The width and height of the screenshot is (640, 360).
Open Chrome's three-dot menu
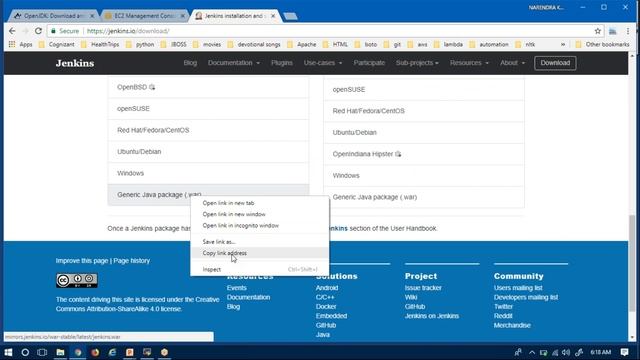pos(628,31)
